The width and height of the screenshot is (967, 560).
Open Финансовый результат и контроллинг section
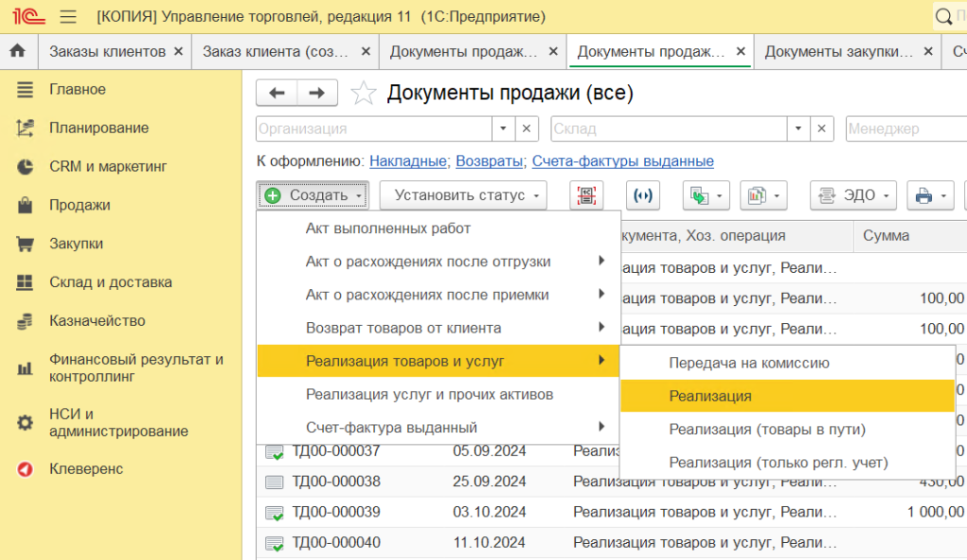coord(136,367)
